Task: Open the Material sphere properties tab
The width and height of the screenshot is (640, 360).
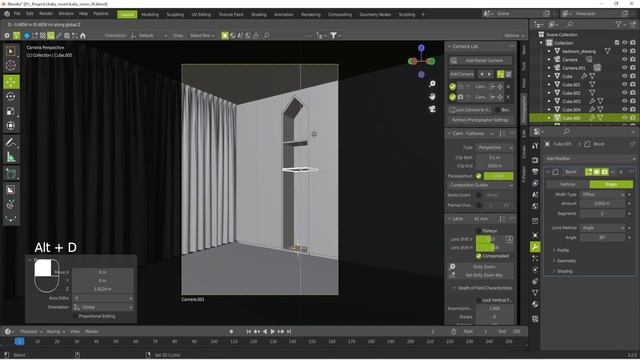Action: [x=535, y=304]
